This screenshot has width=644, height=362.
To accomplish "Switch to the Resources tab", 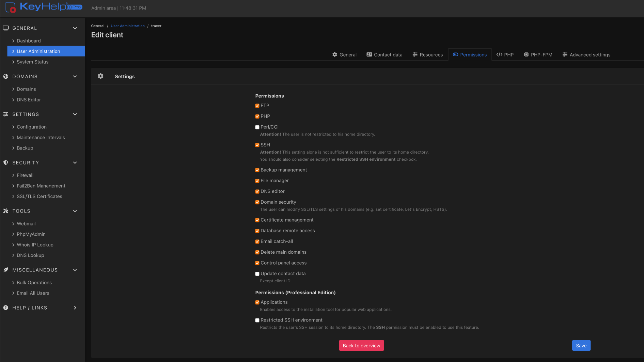I will (427, 55).
